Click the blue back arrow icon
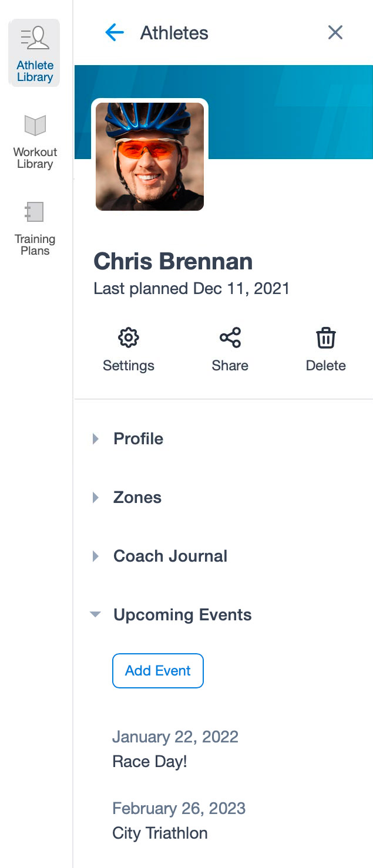The image size is (373, 868). (115, 33)
